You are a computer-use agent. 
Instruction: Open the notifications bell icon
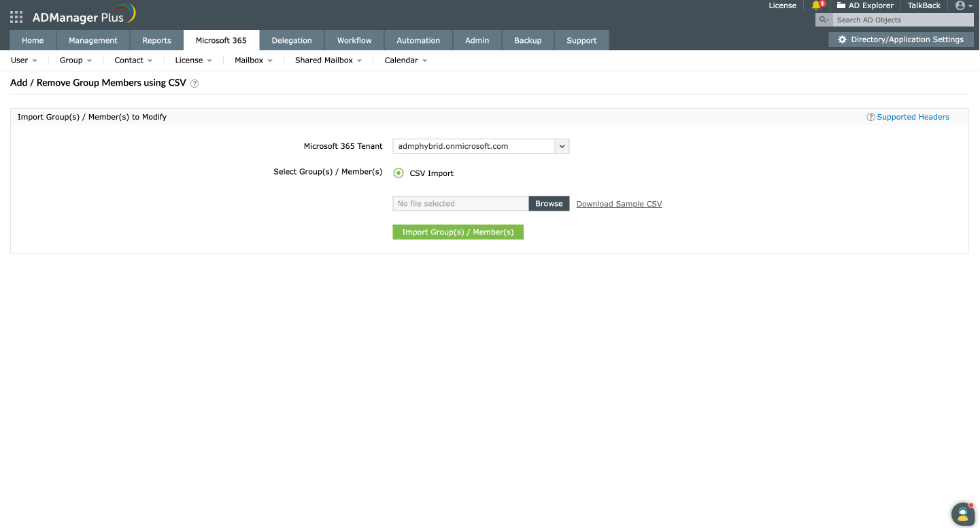(x=817, y=5)
